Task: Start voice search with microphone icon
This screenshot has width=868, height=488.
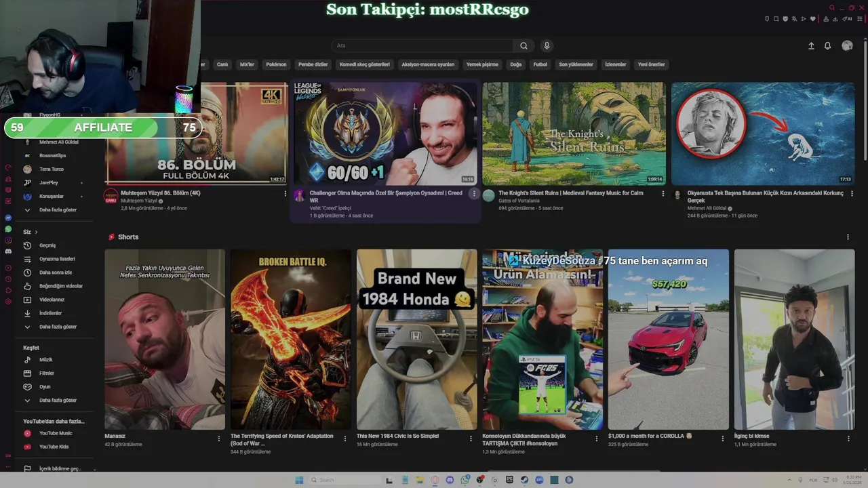Action: [x=547, y=45]
